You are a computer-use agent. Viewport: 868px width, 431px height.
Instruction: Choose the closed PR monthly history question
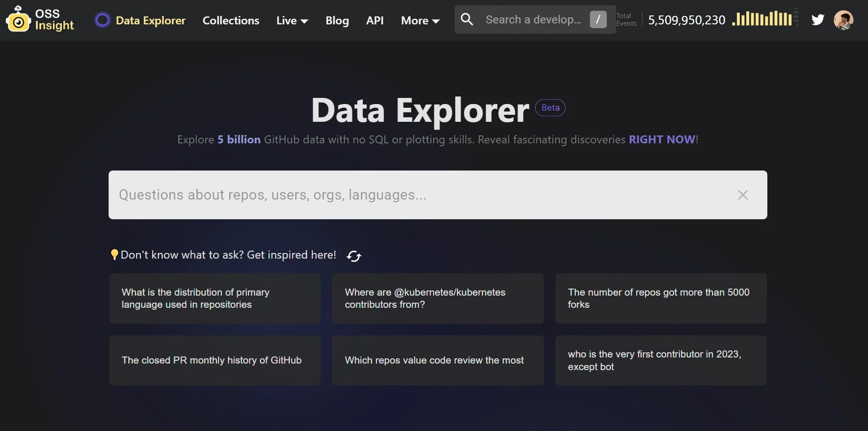[x=214, y=360]
